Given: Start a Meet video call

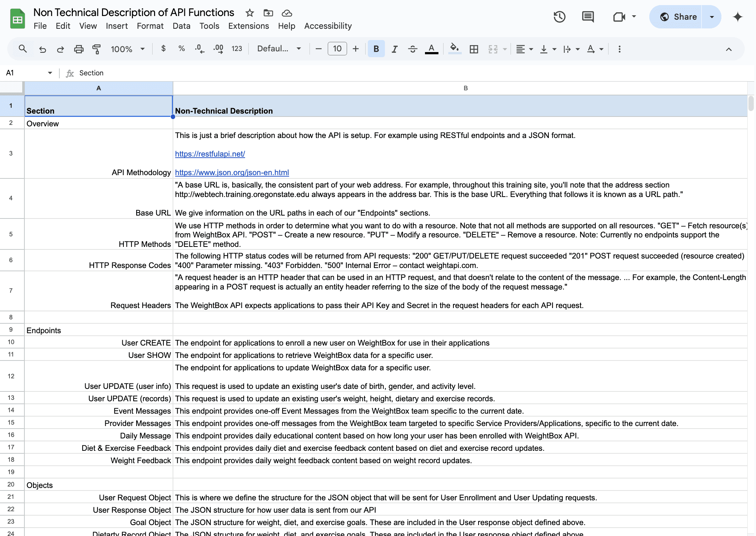Looking at the screenshot, I should 619,17.
